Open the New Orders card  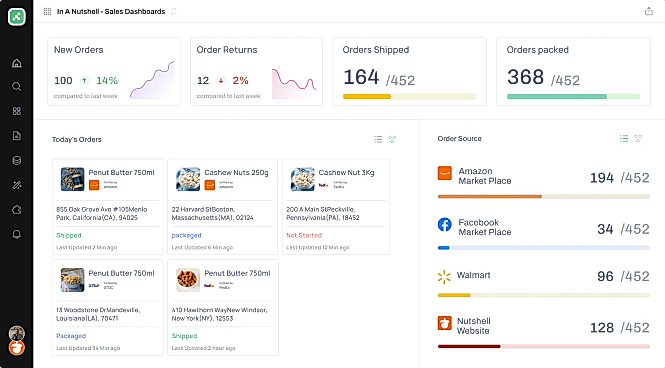[x=114, y=71]
